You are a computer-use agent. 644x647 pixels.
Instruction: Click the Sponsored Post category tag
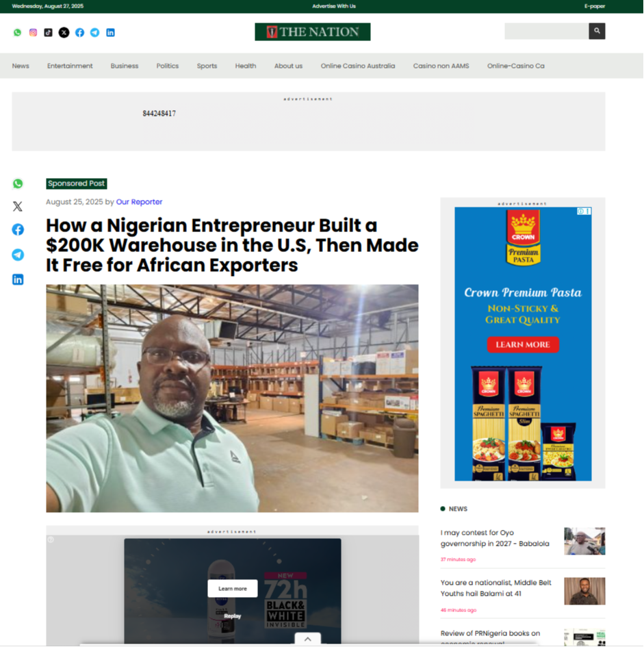(x=77, y=183)
